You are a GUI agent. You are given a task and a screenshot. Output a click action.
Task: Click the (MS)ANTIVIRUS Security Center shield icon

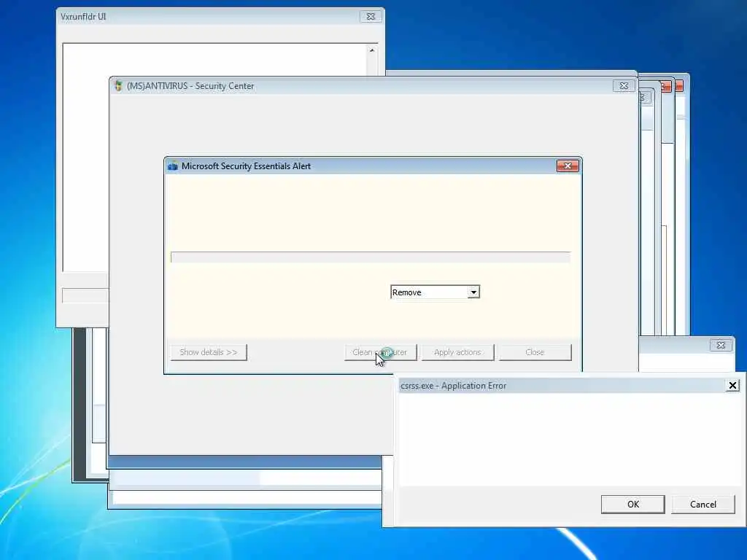[118, 86]
